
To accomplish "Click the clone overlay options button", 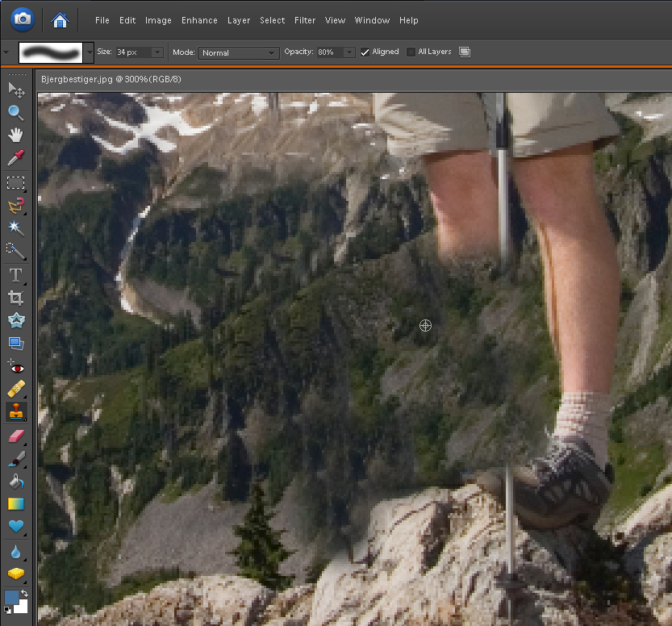I will point(464,52).
